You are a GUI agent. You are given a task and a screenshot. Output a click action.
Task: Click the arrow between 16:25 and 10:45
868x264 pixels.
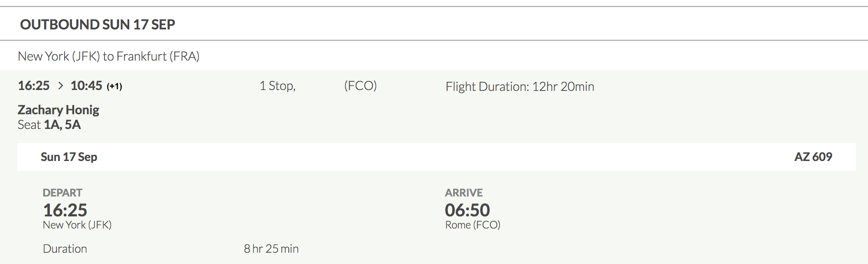coord(61,86)
